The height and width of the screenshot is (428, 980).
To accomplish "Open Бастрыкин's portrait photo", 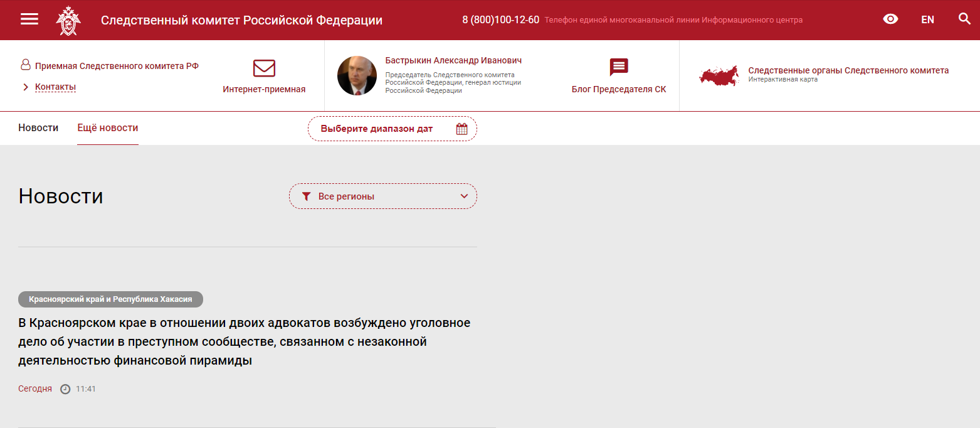I will (357, 76).
